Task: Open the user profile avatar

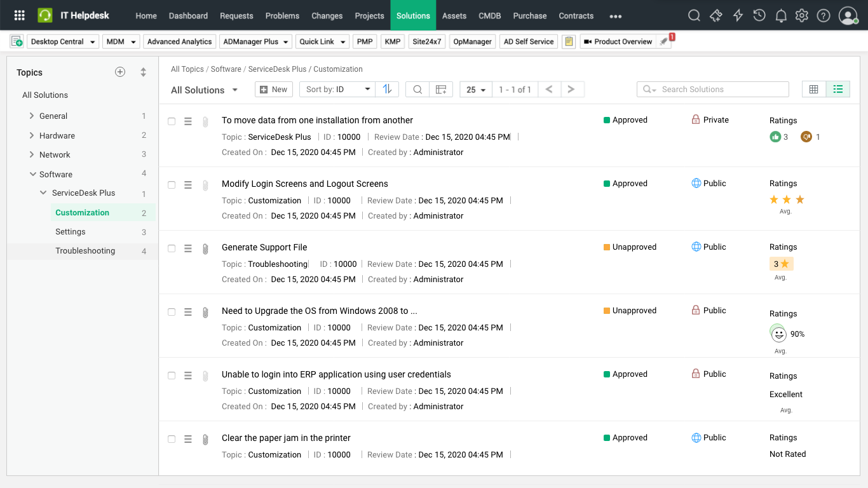Action: tap(848, 15)
